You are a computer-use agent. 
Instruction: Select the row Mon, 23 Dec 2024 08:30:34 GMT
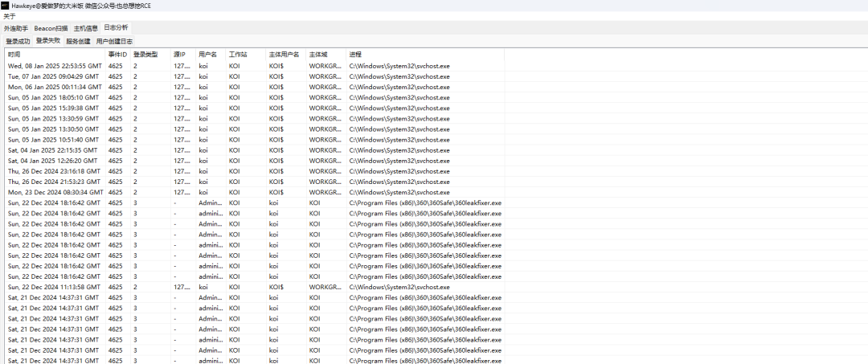click(256, 192)
